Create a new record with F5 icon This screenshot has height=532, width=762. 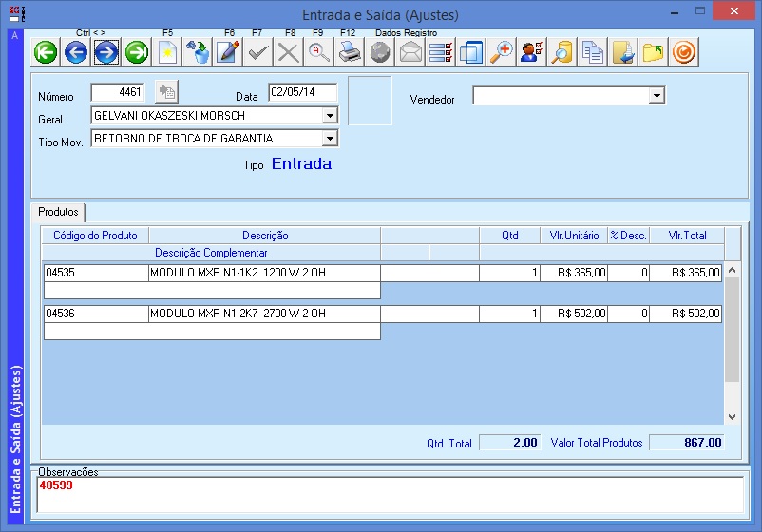pos(168,52)
